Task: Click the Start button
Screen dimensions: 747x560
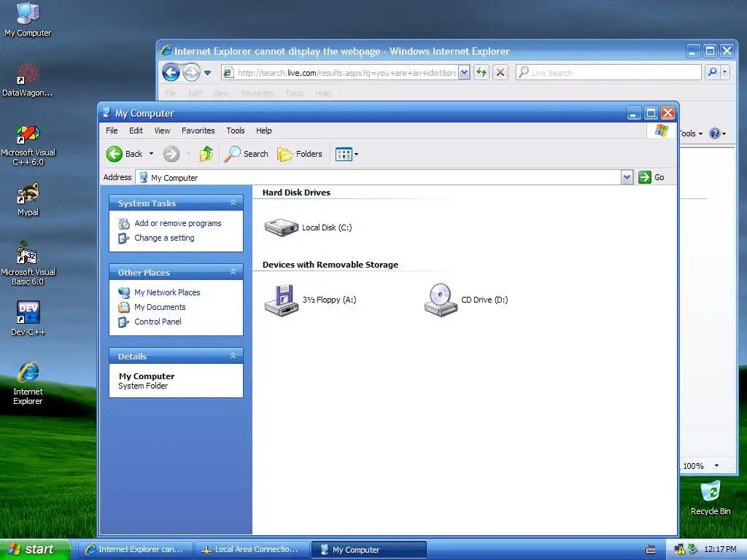Action: coord(35,550)
